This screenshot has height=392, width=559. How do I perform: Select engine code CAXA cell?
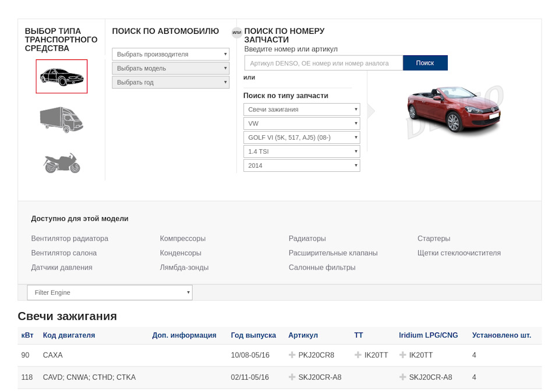click(53, 355)
